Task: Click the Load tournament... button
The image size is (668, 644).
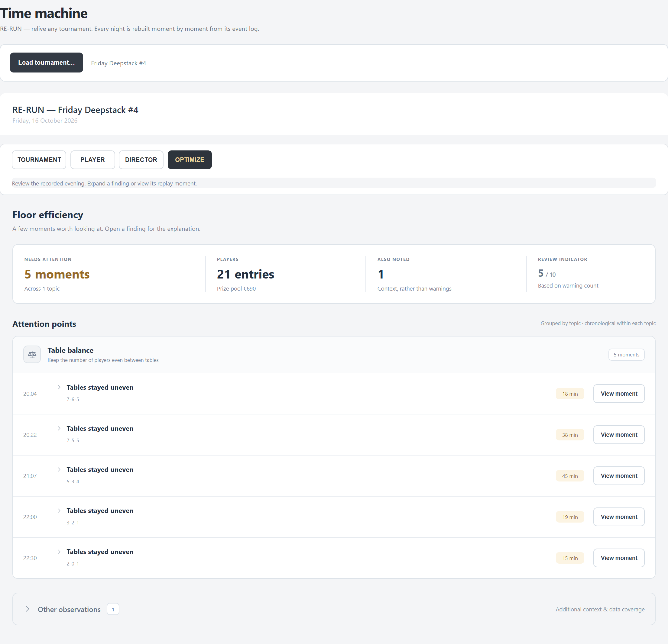Action: (x=46, y=63)
